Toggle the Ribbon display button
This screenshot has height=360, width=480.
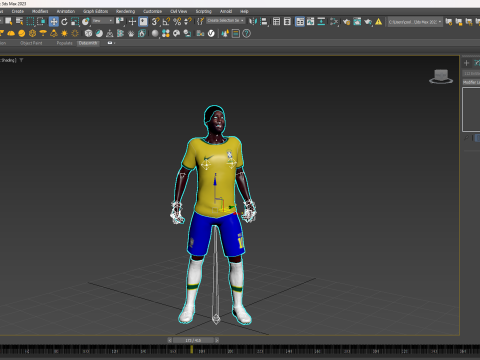click(300, 22)
